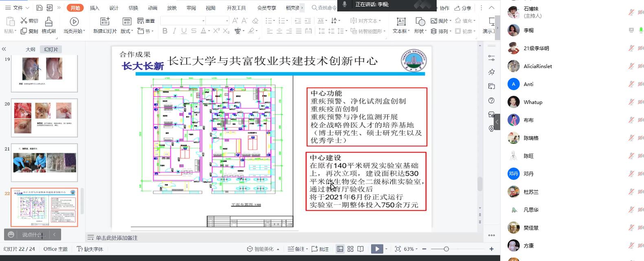
Task: Click the text box (文本框) icon
Action: click(401, 22)
